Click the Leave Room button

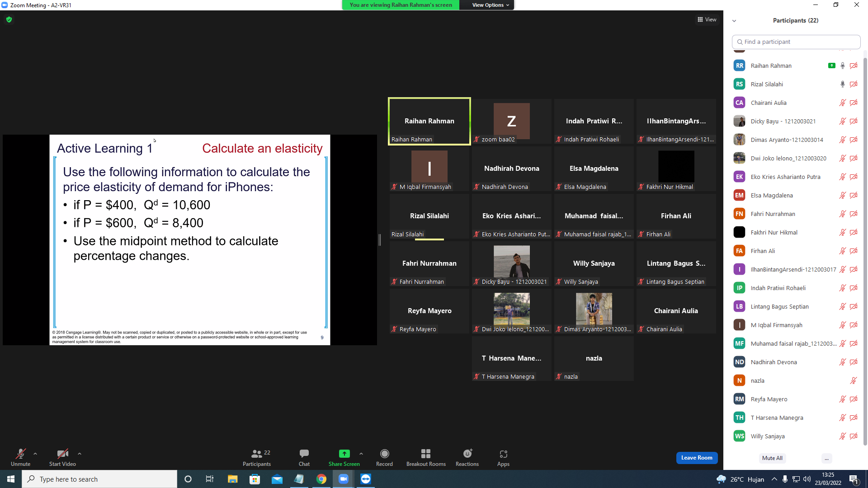(x=697, y=458)
